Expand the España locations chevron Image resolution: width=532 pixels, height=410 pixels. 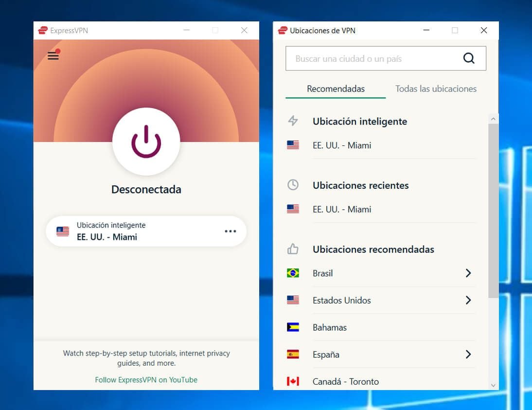pyautogui.click(x=468, y=355)
